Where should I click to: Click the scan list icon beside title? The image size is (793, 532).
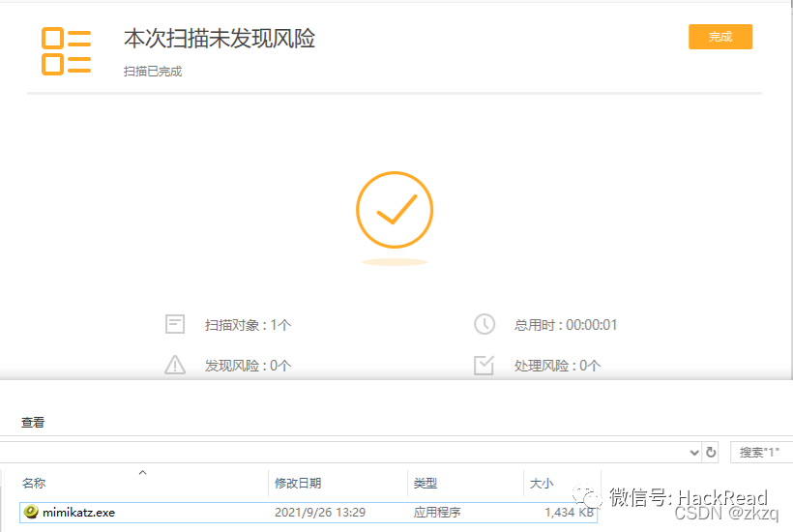67,51
